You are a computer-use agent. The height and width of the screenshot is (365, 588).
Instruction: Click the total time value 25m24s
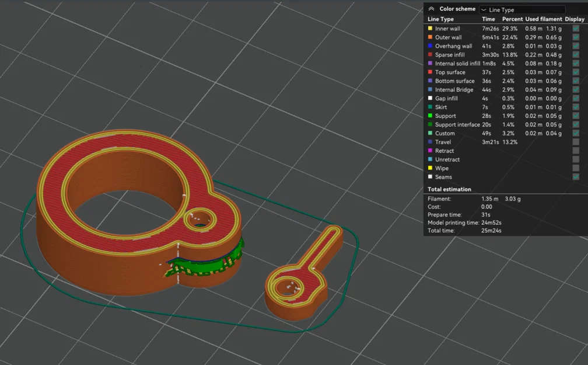[491, 231]
